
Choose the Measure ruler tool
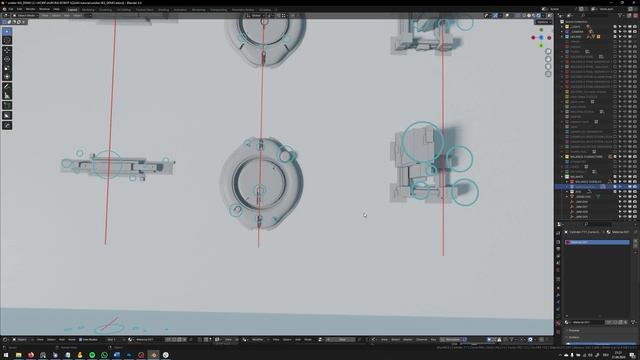click(7, 96)
